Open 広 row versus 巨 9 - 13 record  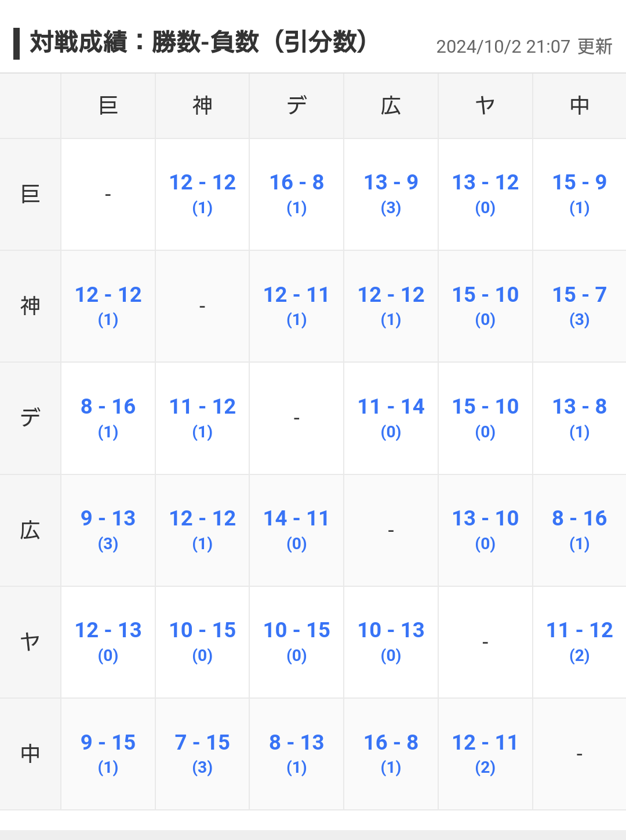(108, 519)
